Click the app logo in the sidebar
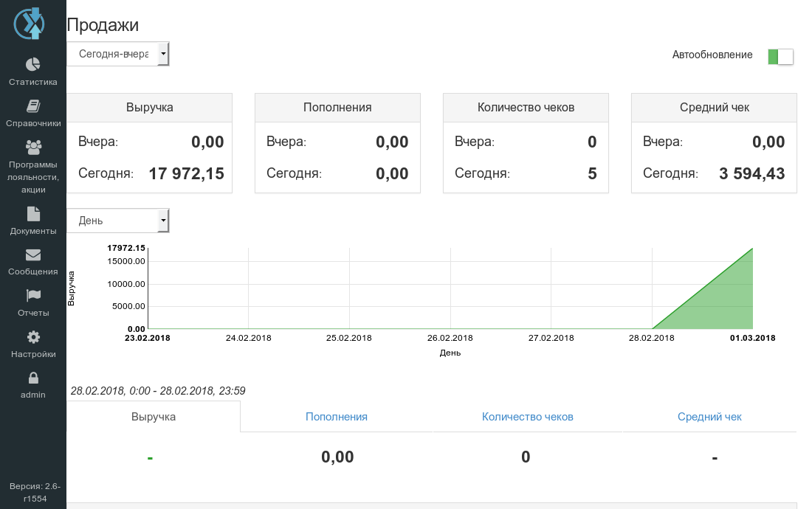This screenshot has height=509, width=812. (x=30, y=24)
